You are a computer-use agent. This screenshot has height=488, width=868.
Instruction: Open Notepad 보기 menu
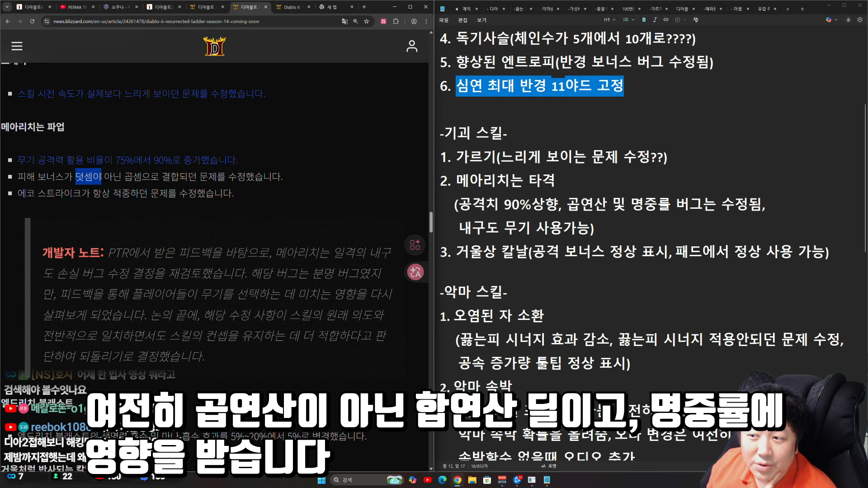tap(481, 20)
